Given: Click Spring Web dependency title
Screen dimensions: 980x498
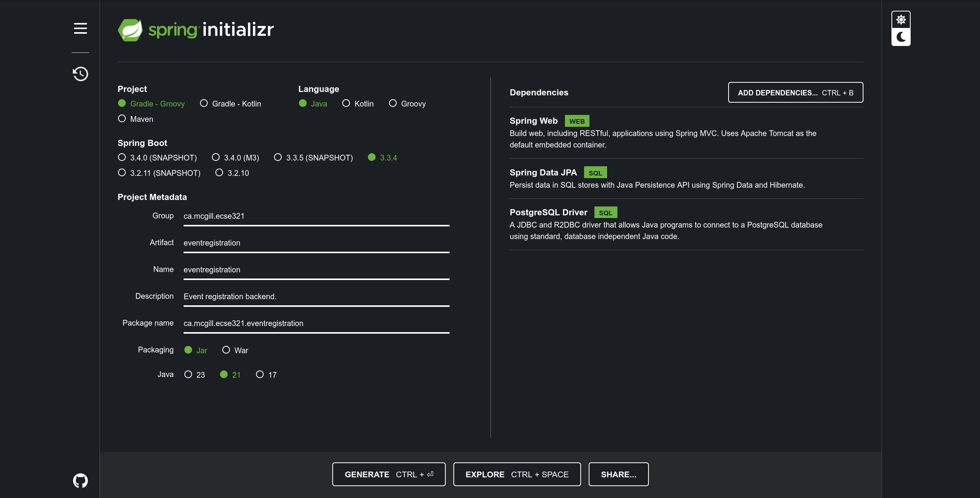Looking at the screenshot, I should point(534,121).
